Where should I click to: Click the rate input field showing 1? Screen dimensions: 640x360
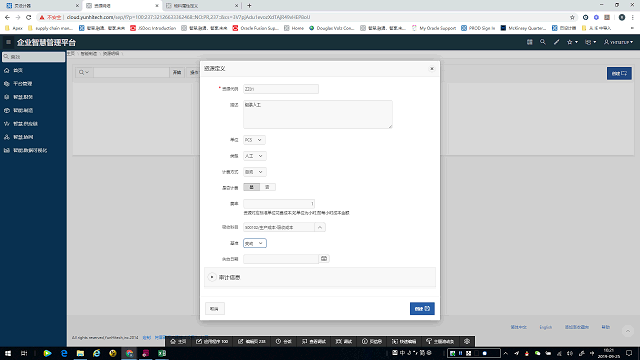click(279, 204)
